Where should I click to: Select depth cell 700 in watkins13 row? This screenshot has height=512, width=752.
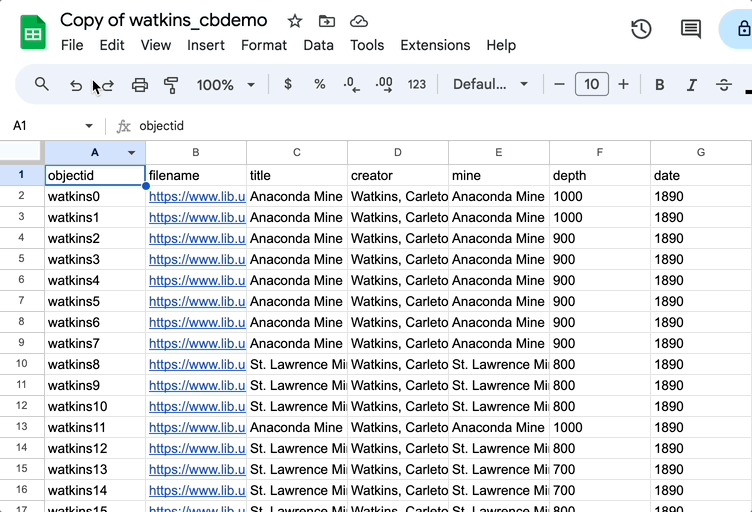click(x=599, y=469)
